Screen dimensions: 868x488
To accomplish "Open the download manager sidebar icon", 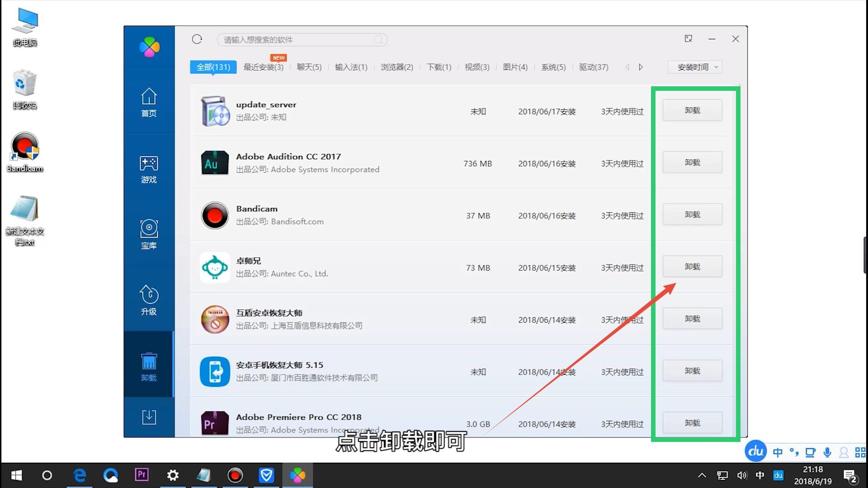I will (149, 417).
